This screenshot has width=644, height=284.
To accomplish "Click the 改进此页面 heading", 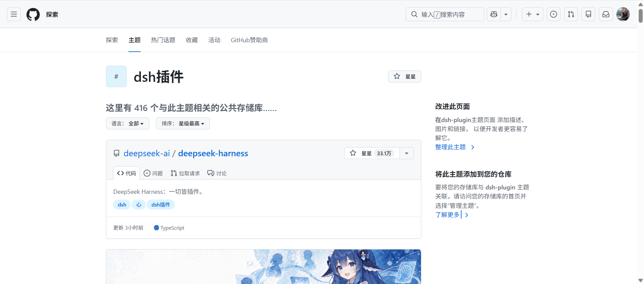I will (x=452, y=107).
